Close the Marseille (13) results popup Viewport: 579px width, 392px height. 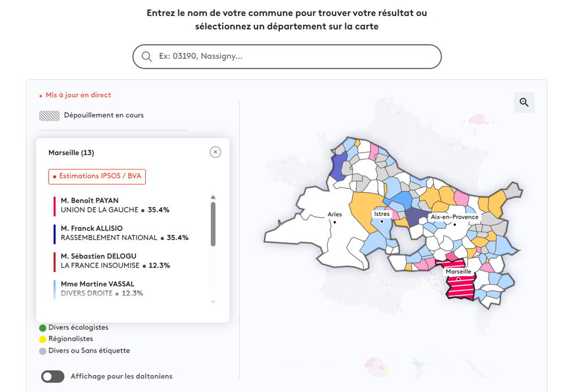[x=215, y=152]
